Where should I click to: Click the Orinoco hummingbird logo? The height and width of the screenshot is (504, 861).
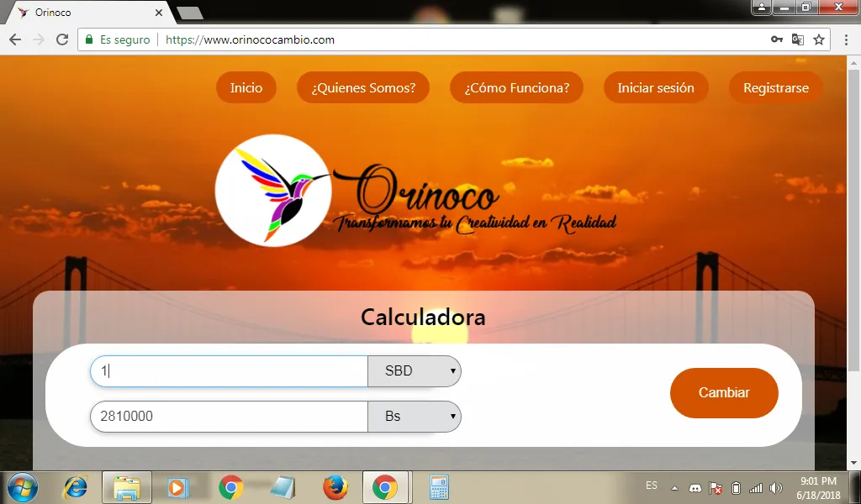[273, 191]
